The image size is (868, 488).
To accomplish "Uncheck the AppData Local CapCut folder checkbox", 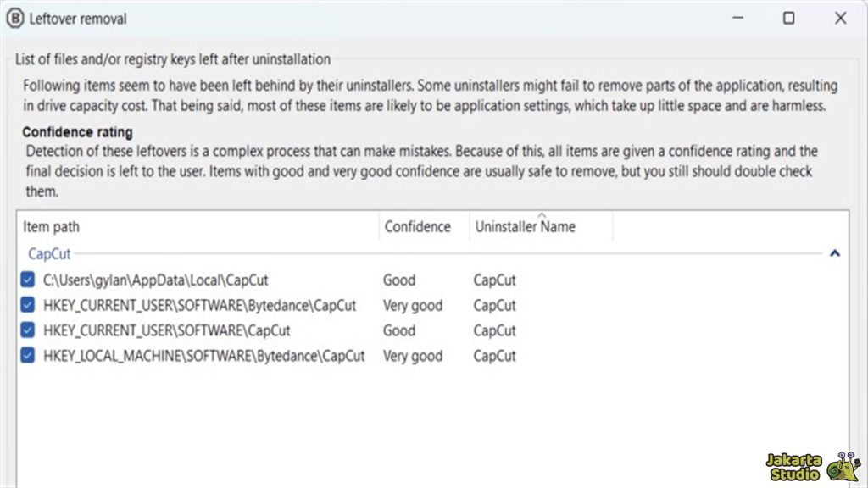I will pyautogui.click(x=28, y=280).
